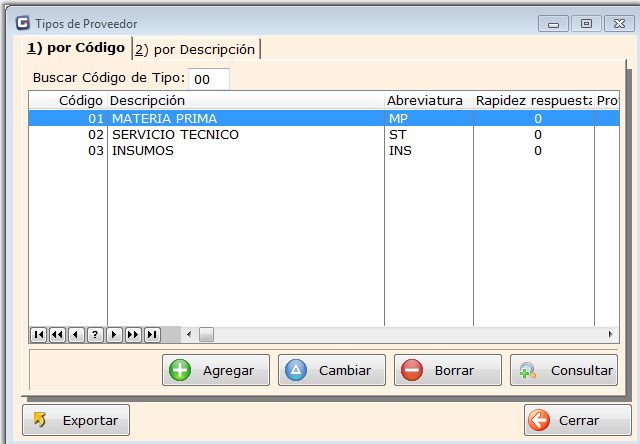Viewport: 640px width, 444px height.
Task: Select the por Código tab
Action: tap(76, 48)
